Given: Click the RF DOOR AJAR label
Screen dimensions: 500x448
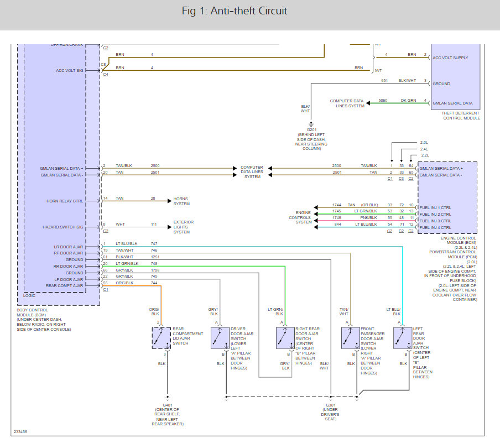Looking at the screenshot, I should 68,253.
